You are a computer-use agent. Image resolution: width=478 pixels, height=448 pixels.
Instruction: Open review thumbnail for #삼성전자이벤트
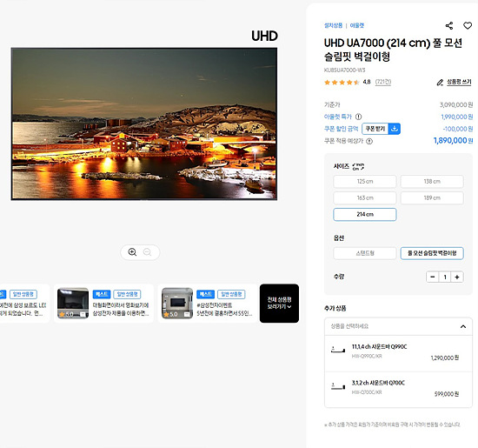click(x=177, y=303)
